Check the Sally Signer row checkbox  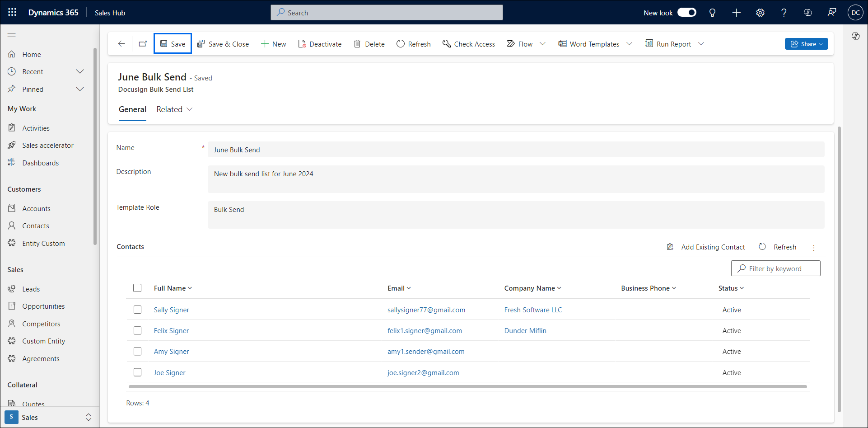138,310
